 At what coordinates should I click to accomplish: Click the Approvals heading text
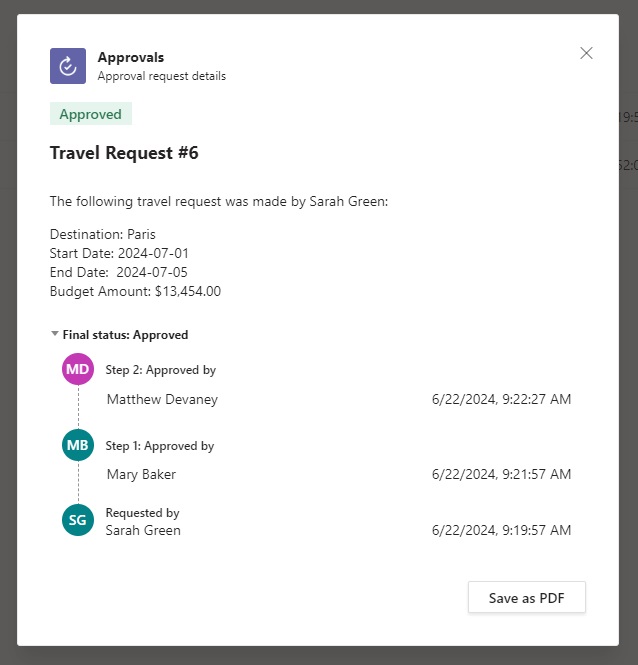131,57
